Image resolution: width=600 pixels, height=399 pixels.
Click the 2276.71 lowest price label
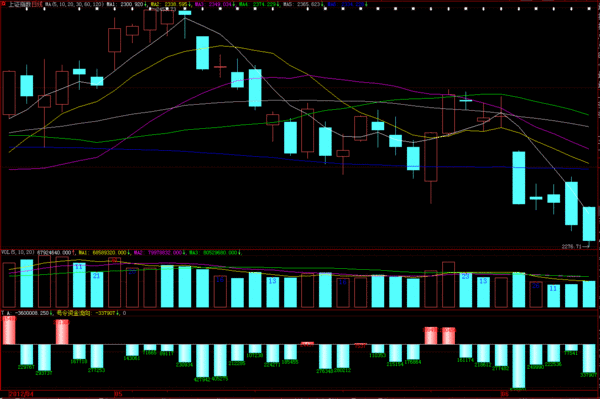pyautogui.click(x=572, y=247)
